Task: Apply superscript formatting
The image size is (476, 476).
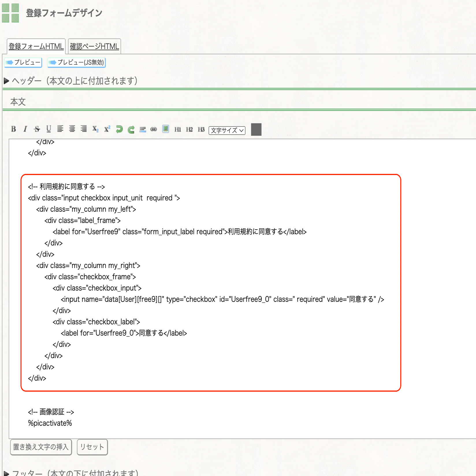Action: pos(107,129)
